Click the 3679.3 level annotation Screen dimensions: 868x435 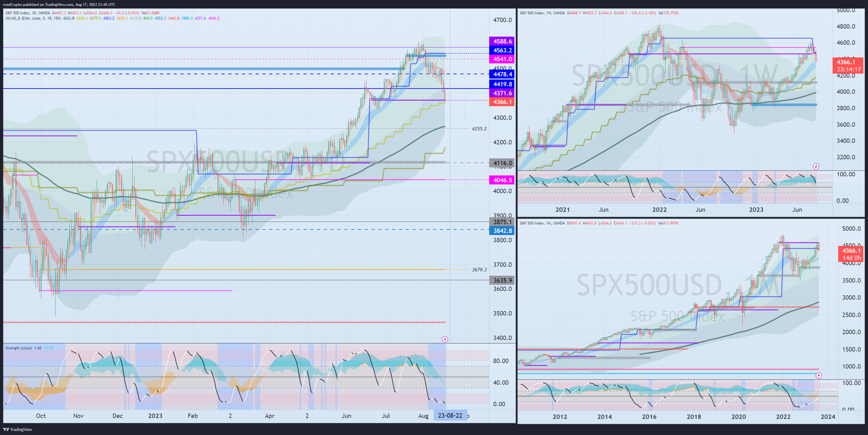coord(479,270)
